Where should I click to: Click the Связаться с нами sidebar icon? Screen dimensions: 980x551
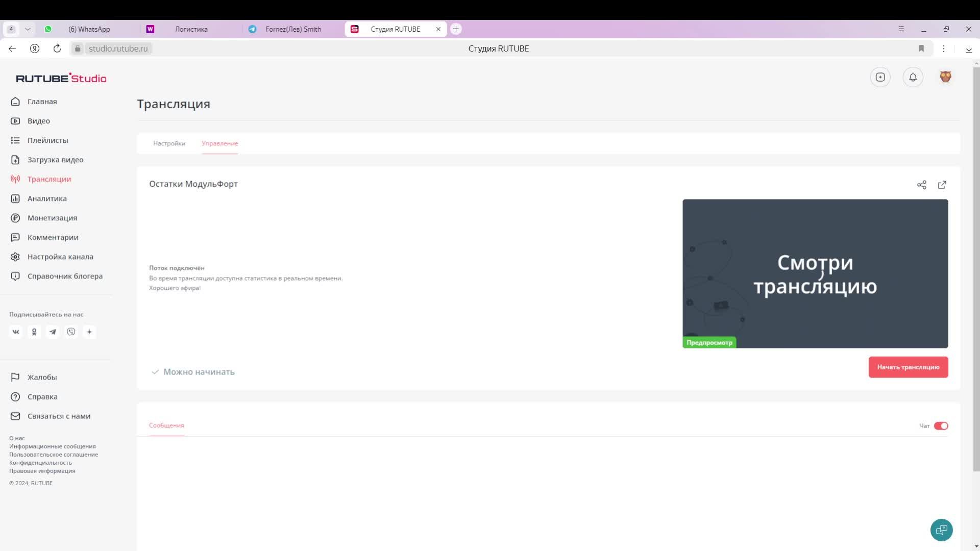point(15,416)
